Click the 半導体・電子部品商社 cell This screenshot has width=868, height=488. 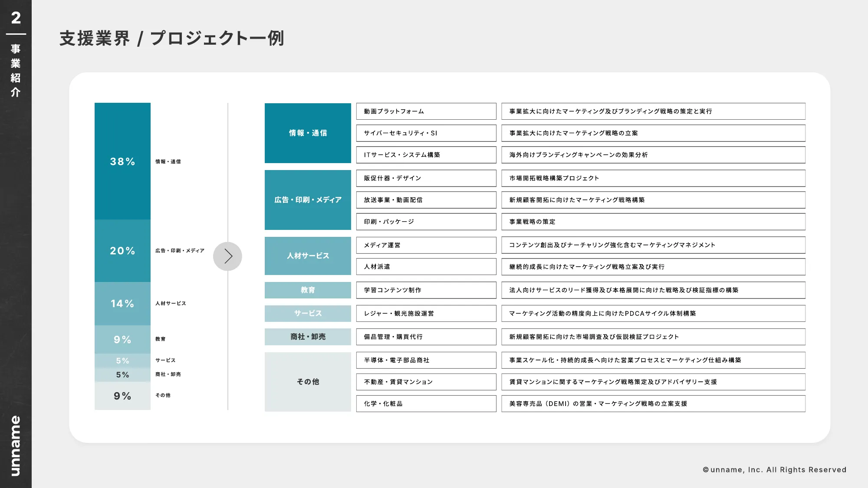426,360
